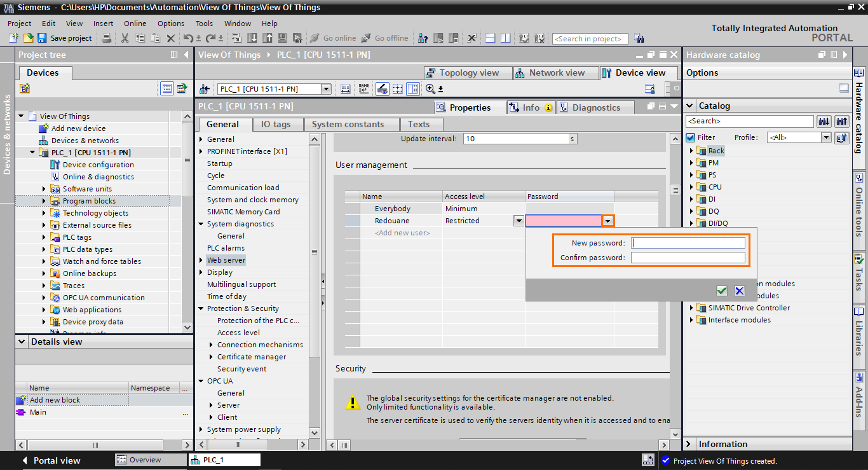Viewport: 868px width, 470px height.
Task: Open the Diagnostics tab in inspector
Action: tap(595, 107)
